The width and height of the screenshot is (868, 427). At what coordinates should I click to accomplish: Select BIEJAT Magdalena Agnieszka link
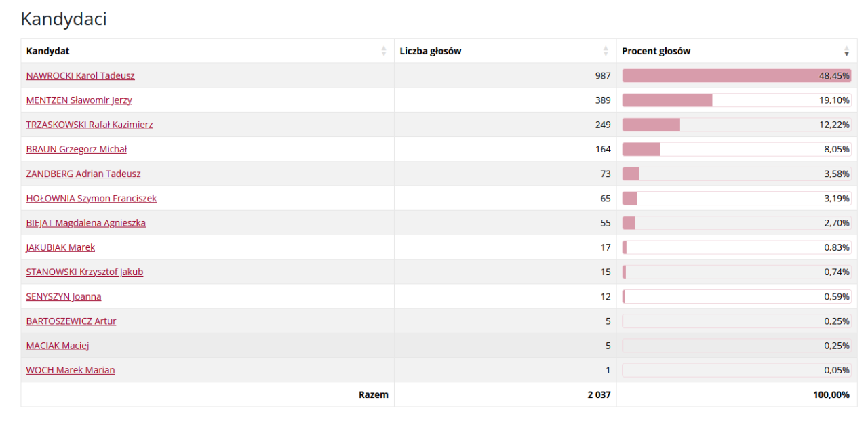85,222
